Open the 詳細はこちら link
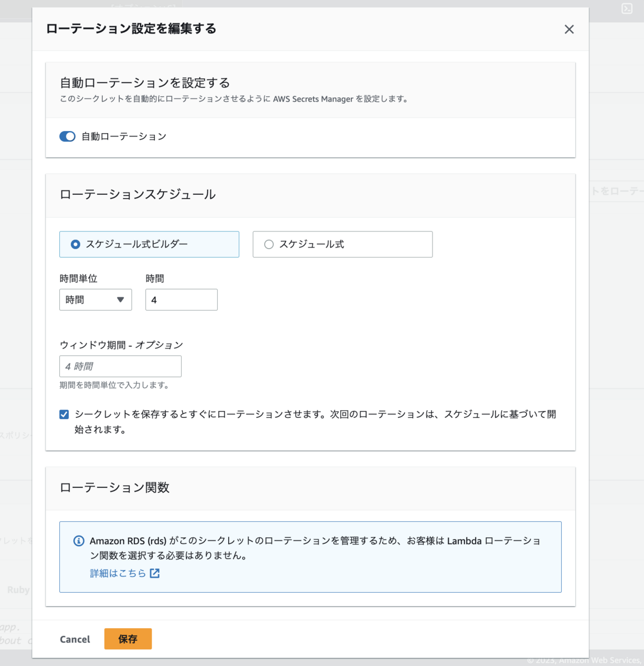The width and height of the screenshot is (644, 666). [x=118, y=573]
